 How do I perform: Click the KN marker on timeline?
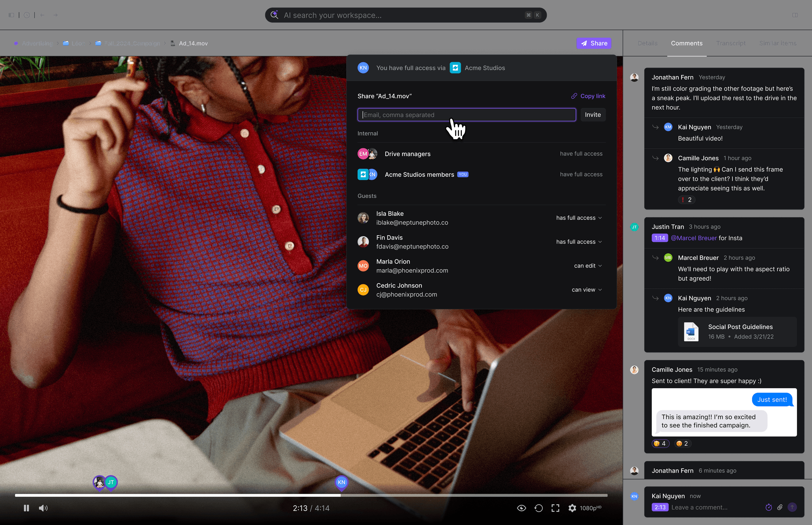pos(341,482)
